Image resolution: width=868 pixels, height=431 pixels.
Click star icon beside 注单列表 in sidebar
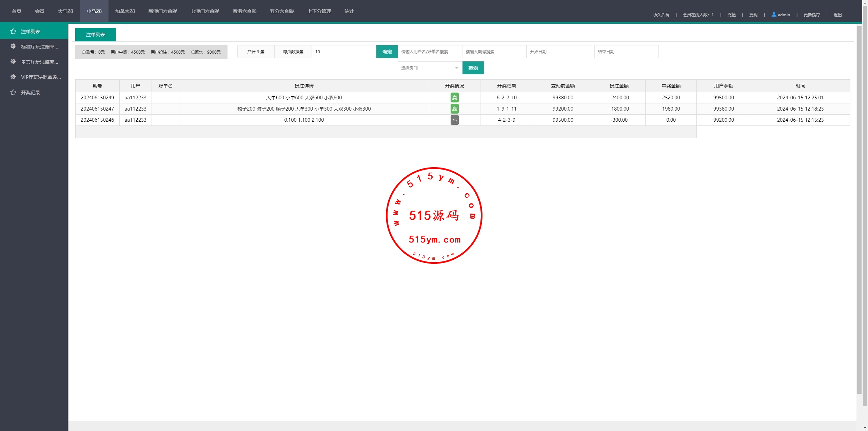tap(13, 32)
